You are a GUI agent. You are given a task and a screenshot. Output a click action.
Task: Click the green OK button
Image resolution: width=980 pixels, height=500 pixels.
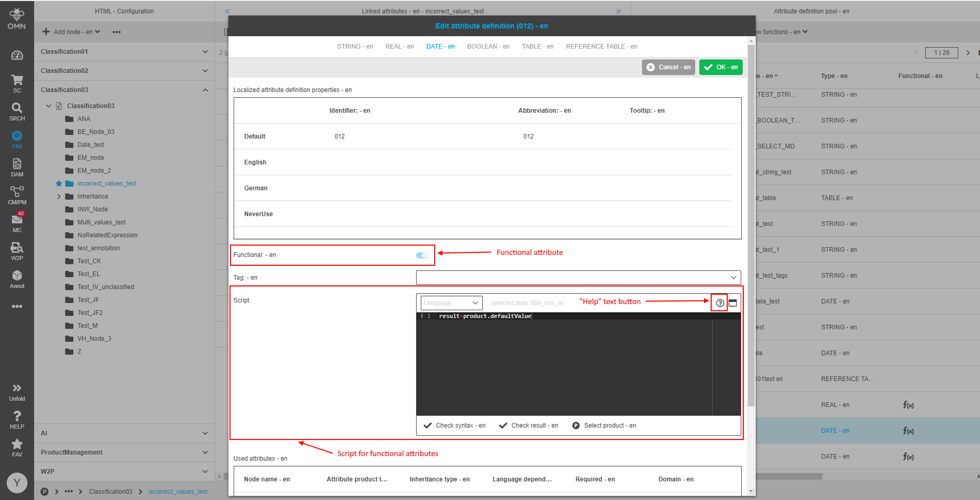pos(721,67)
